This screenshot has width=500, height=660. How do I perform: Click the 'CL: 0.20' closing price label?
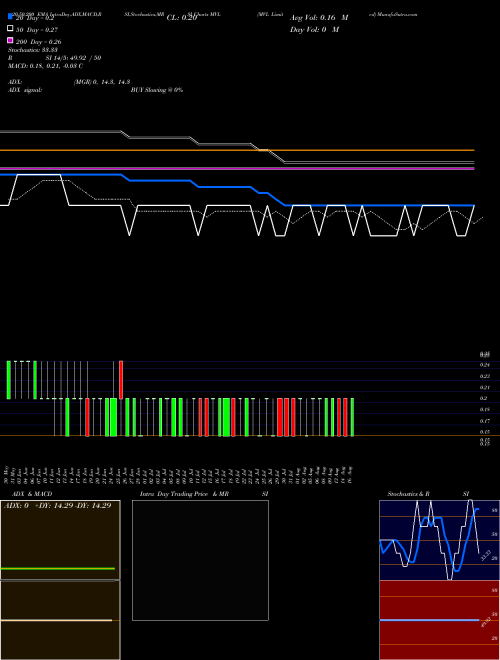(182, 18)
